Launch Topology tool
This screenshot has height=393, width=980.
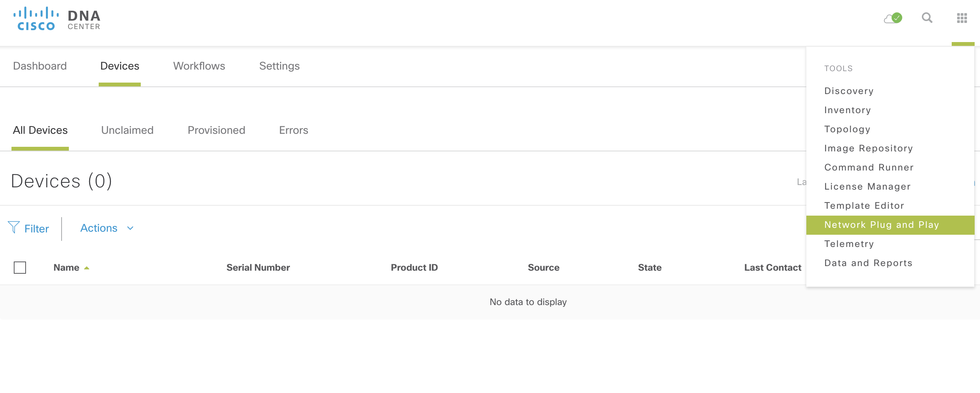(x=847, y=129)
